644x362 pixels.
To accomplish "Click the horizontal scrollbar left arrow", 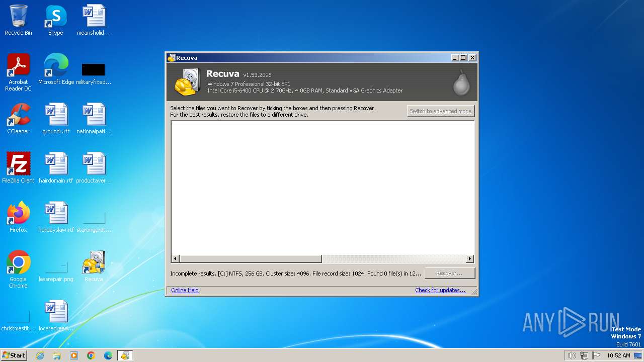I will pyautogui.click(x=175, y=259).
